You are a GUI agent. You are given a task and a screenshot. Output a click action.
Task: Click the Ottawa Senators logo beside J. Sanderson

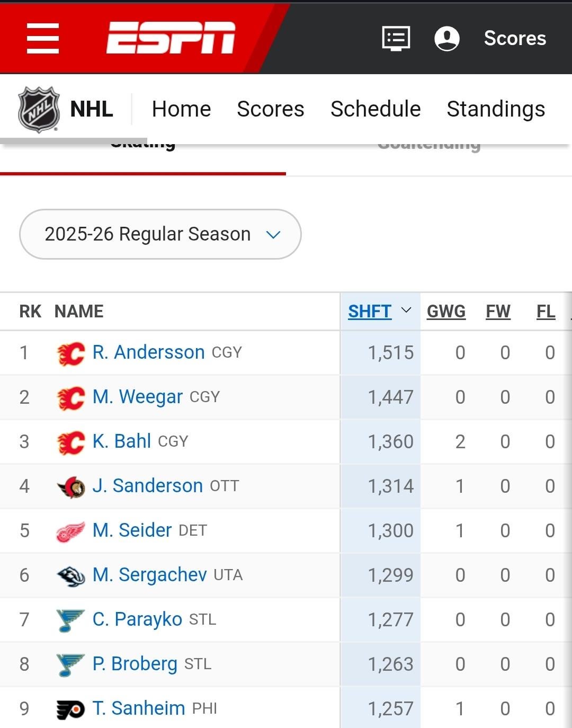click(71, 487)
